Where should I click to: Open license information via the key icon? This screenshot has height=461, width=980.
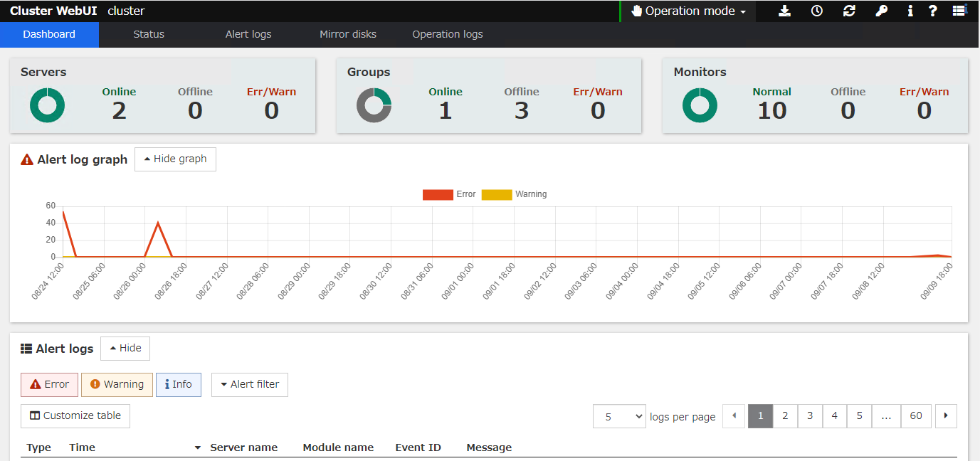[881, 11]
